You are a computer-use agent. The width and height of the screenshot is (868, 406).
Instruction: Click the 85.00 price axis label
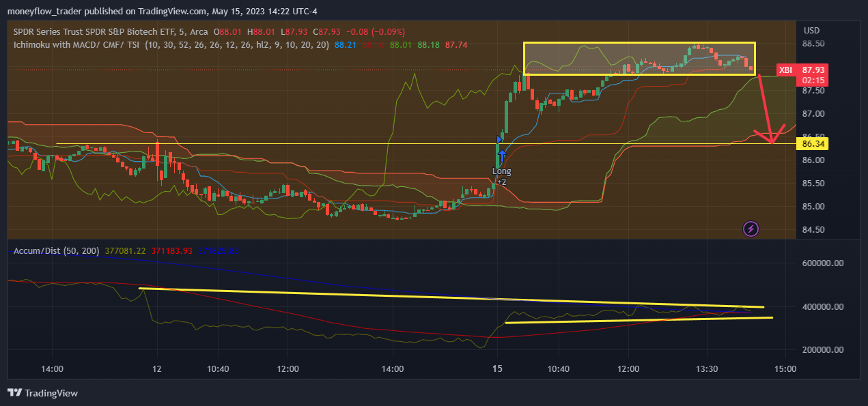[x=813, y=207]
